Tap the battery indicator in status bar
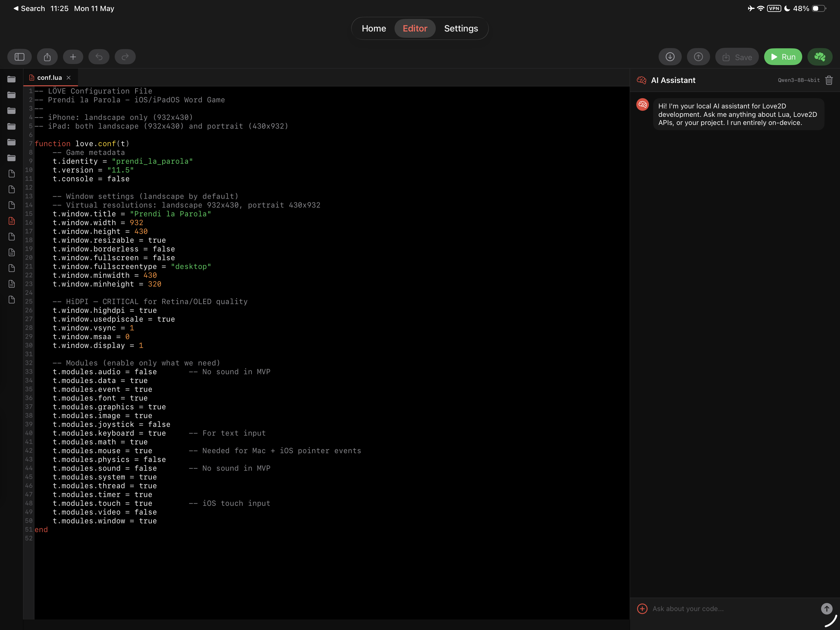 [x=819, y=8]
